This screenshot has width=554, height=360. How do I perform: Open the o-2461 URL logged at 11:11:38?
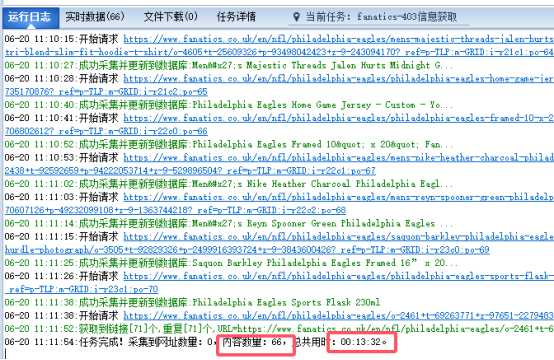[x=338, y=316]
